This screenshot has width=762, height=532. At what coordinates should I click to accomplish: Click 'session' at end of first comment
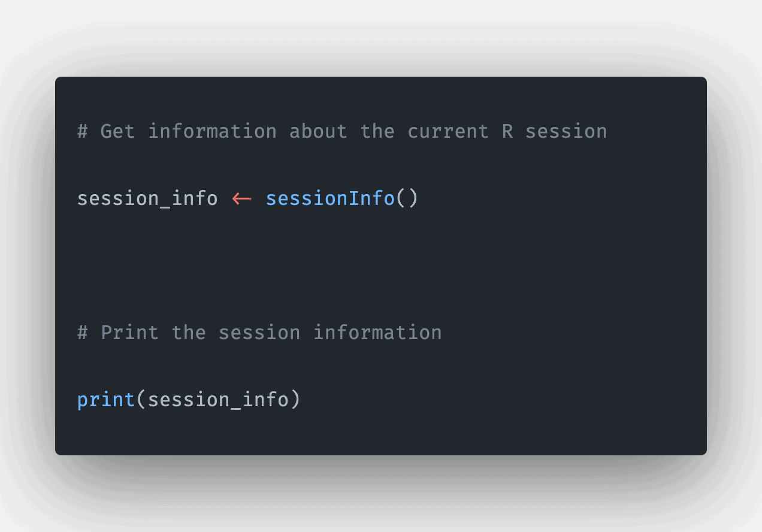coord(566,131)
